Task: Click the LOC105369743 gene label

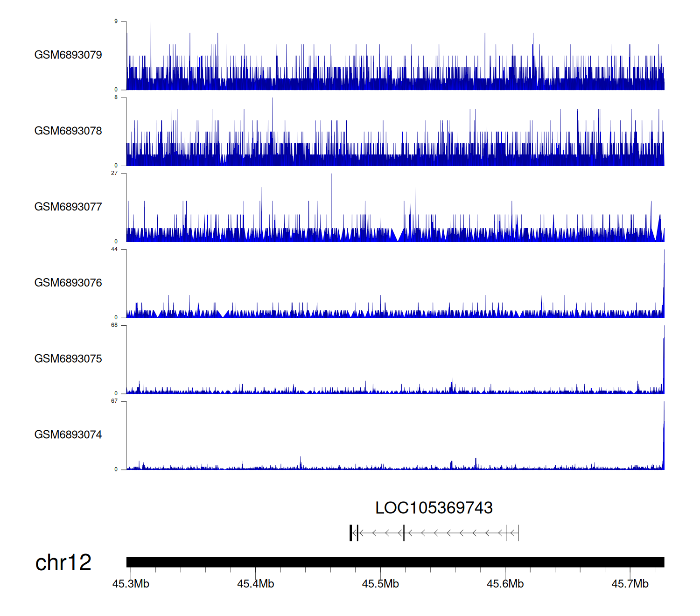Action: [x=434, y=508]
